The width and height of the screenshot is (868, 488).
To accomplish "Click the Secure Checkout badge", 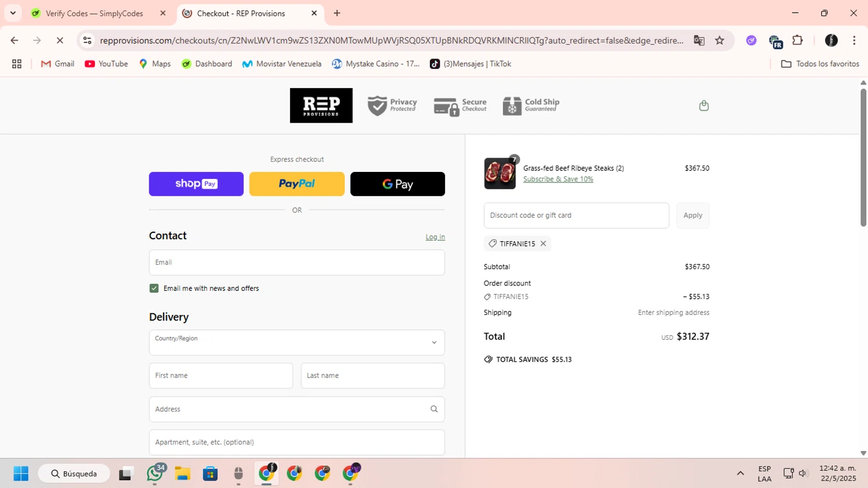I will coord(460,106).
